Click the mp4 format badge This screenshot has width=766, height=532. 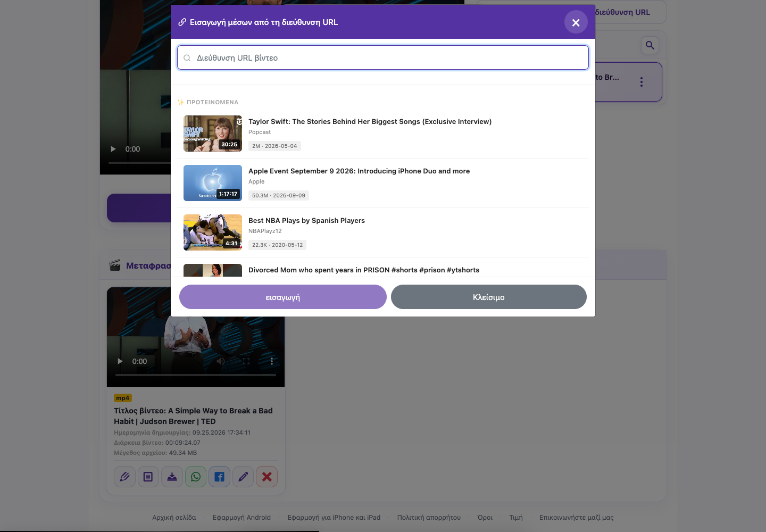tap(123, 398)
